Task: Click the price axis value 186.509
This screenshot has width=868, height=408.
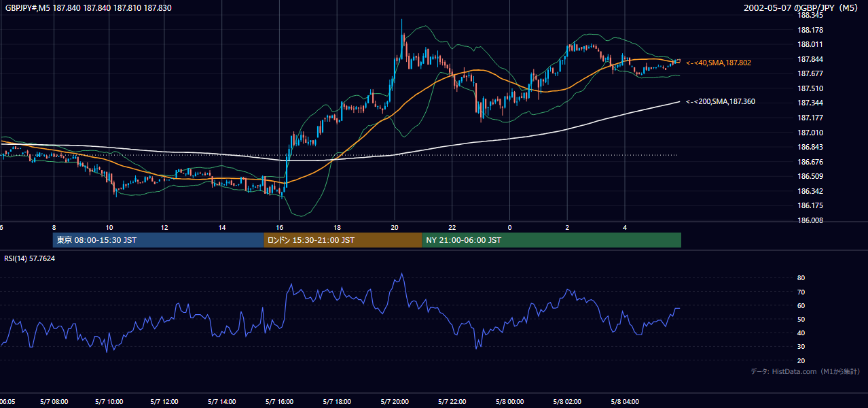Action: (810, 176)
